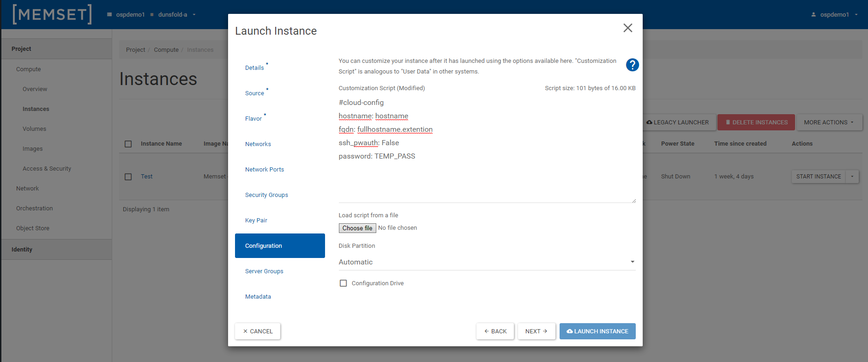Open the Disk Partition dropdown

point(487,262)
